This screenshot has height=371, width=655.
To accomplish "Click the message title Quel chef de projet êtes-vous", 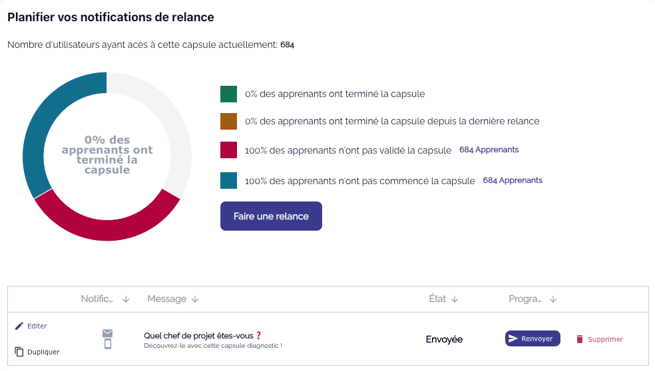I will point(198,335).
